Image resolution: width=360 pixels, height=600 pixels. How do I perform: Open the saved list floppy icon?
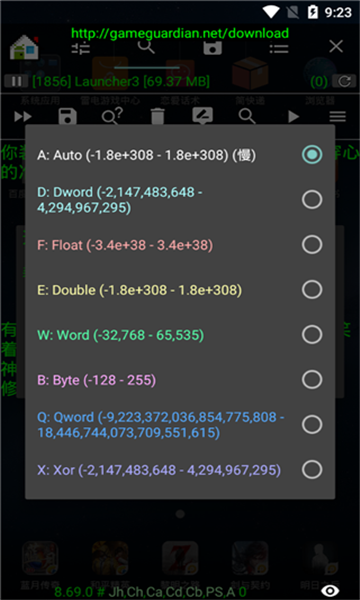213,47
